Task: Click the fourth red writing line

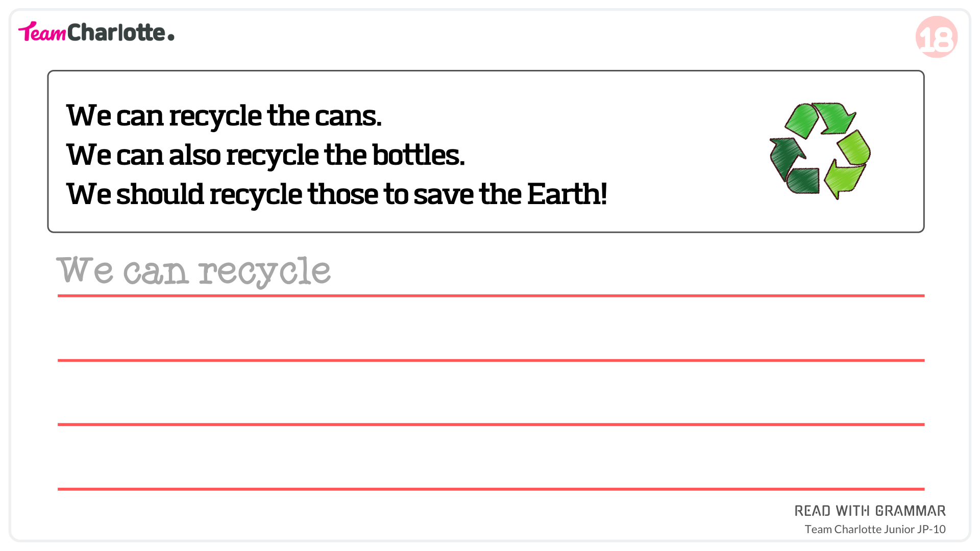Action: pos(491,489)
